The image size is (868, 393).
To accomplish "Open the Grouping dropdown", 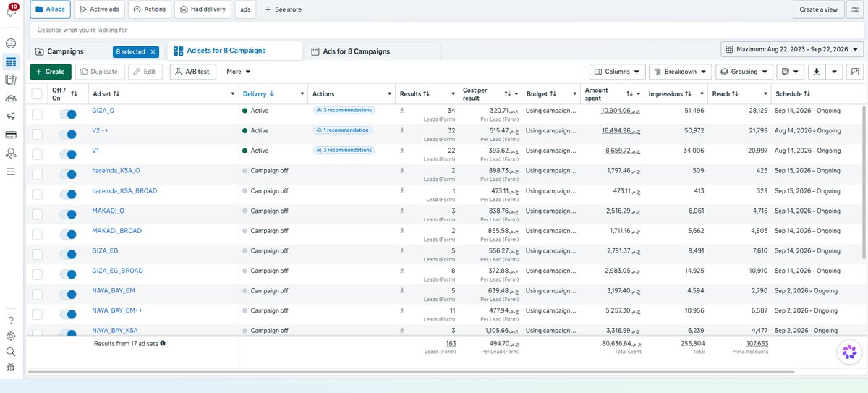I will [744, 72].
